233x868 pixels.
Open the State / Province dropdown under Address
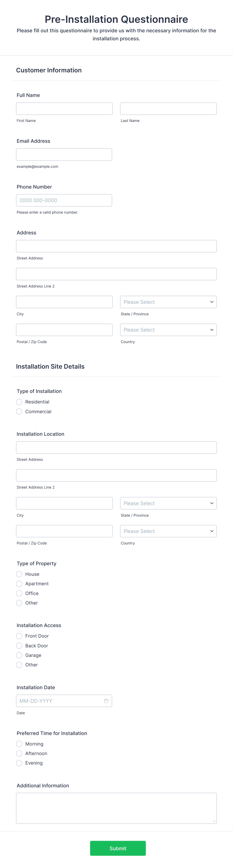coord(168,302)
